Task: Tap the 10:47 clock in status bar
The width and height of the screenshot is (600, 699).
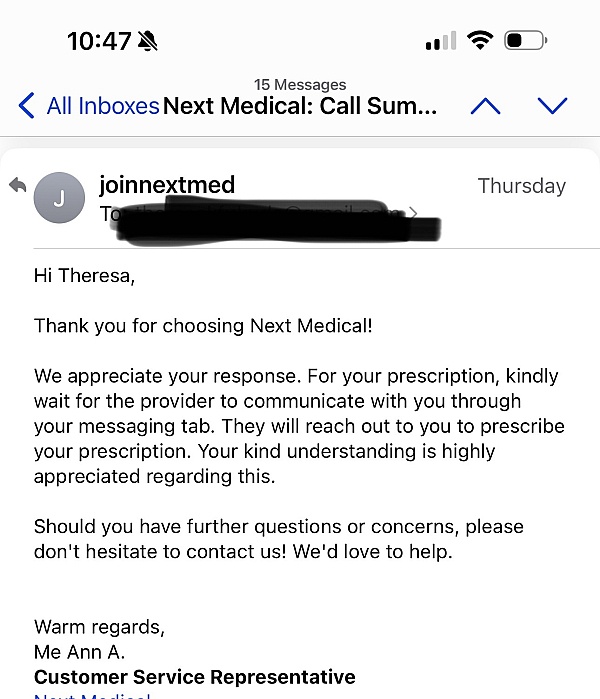Action: [x=99, y=41]
